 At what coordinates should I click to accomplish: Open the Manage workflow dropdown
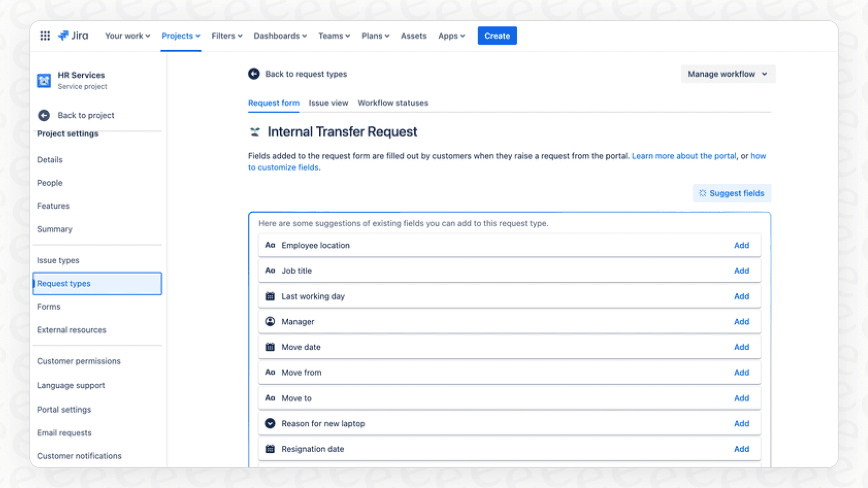[727, 74]
